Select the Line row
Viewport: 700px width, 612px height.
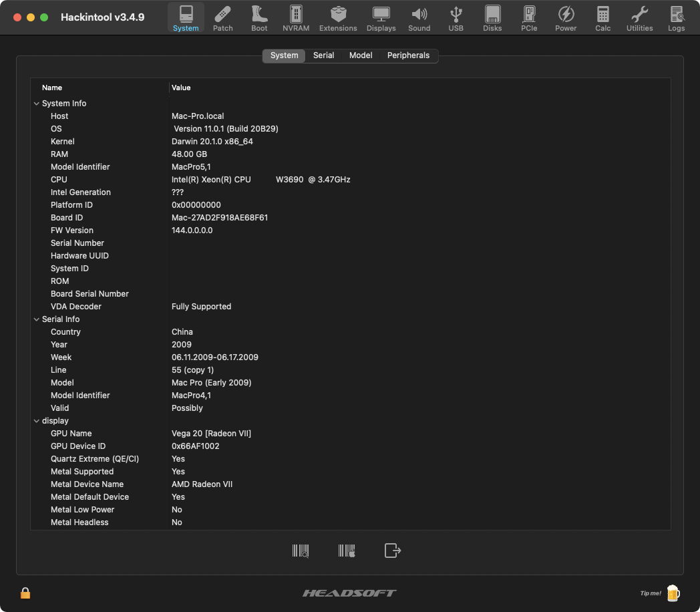(x=351, y=370)
